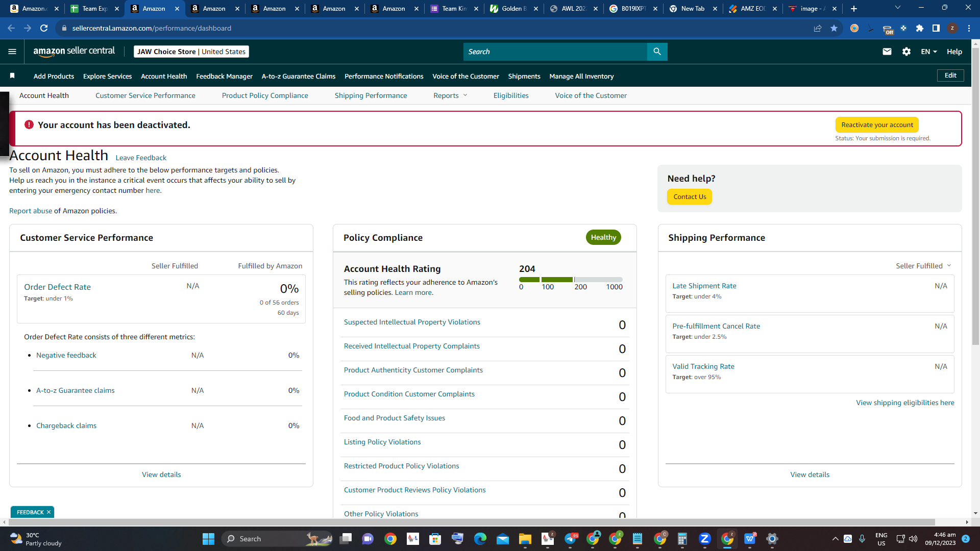Open the Seller Central hamburger menu
This screenshot has width=980, height=551.
[x=12, y=52]
